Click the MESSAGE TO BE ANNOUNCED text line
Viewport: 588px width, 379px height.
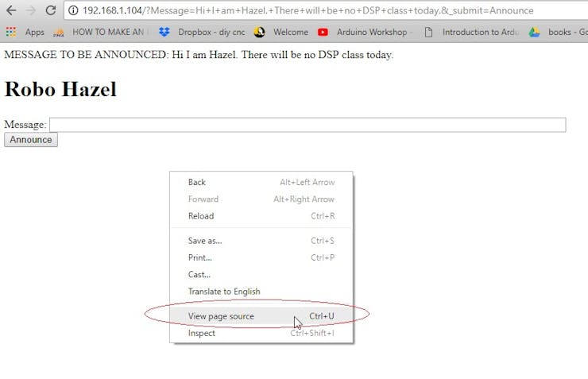point(199,55)
